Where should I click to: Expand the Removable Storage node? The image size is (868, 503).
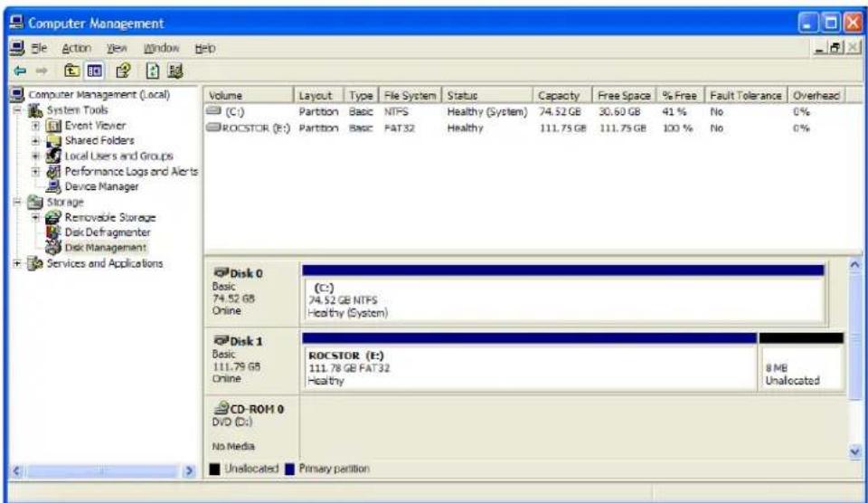coord(35,217)
